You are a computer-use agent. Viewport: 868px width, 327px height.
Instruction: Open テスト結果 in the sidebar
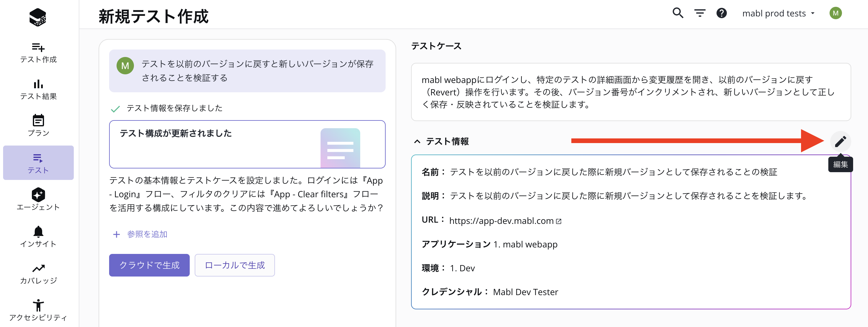point(38,90)
